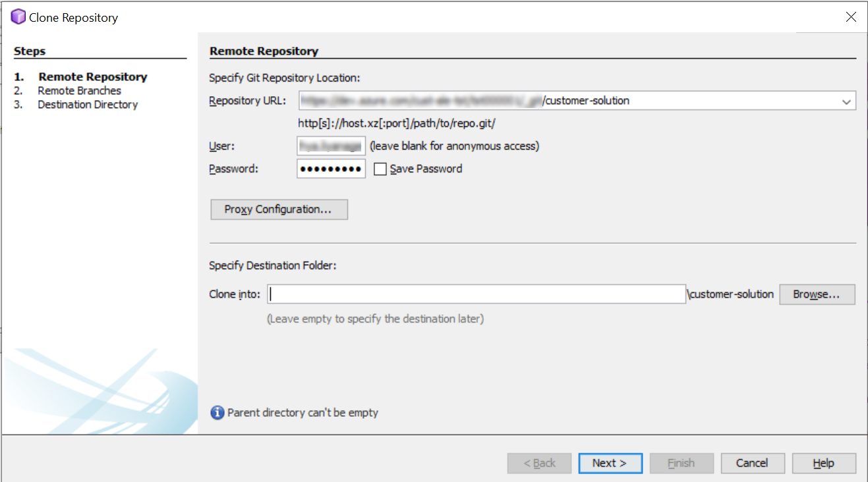Open Proxy Configuration settings
Viewport: 868px width, 482px height.
(x=278, y=209)
